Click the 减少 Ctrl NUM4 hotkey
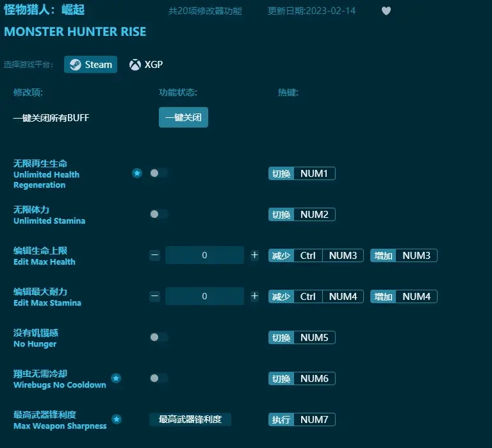The width and height of the screenshot is (492, 448). pyautogui.click(x=316, y=296)
